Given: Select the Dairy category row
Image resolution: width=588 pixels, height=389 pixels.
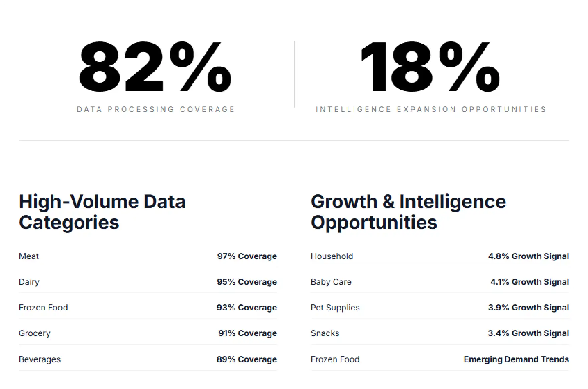Looking at the screenshot, I should 148,282.
